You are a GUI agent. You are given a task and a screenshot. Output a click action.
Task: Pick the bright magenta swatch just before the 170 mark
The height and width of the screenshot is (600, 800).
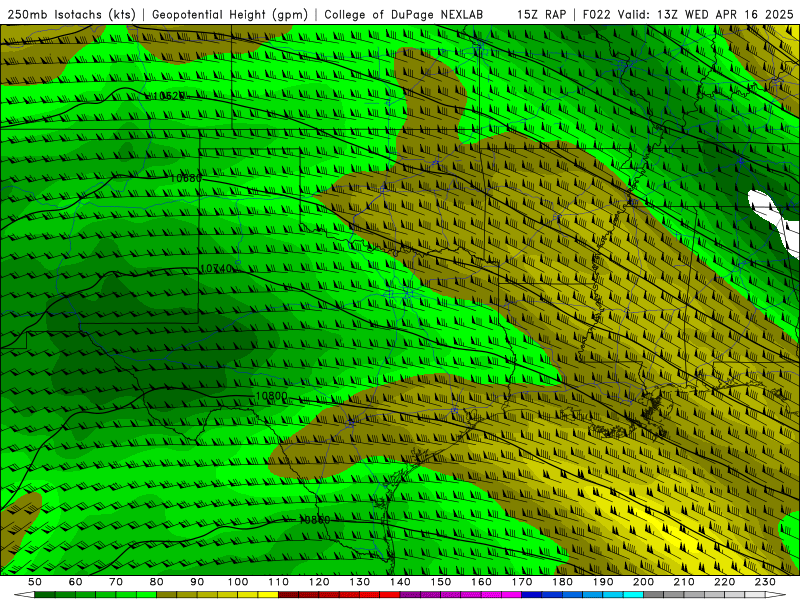click(x=512, y=595)
